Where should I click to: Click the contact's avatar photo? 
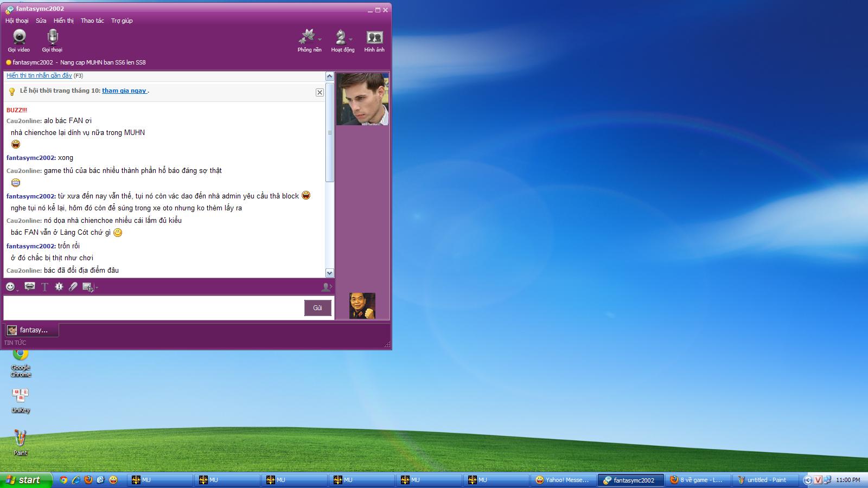tap(362, 99)
